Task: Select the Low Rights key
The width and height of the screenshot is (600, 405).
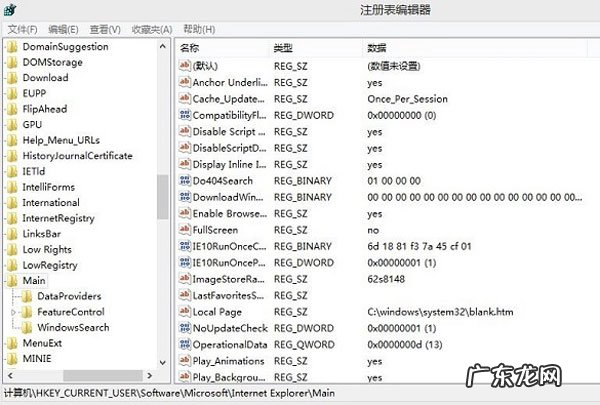Action: (x=47, y=250)
